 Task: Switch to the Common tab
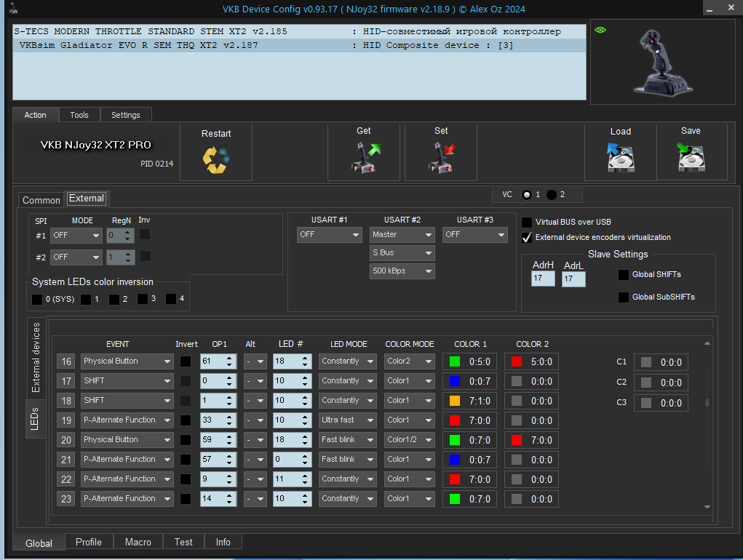click(41, 200)
